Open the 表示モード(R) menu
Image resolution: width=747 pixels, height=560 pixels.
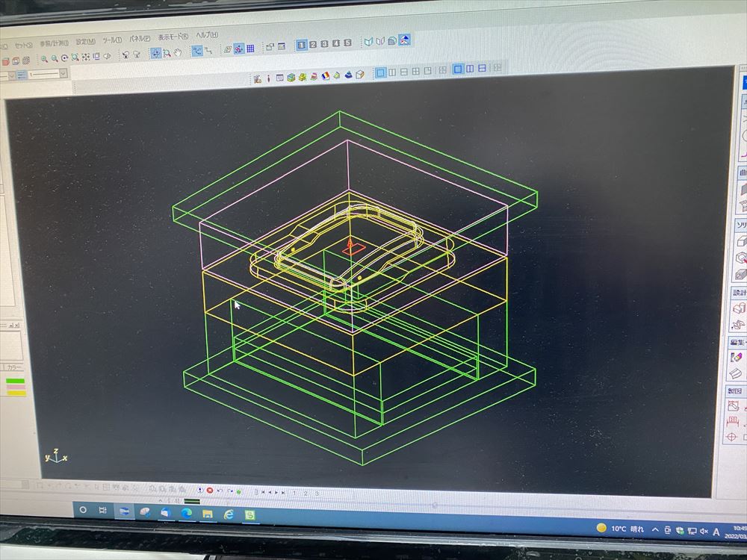pos(173,37)
